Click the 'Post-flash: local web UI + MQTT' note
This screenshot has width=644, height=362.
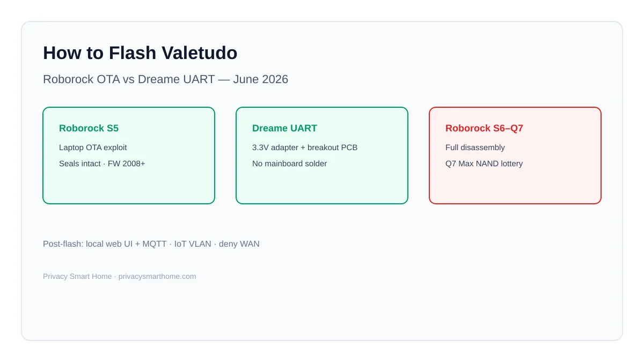[105, 244]
